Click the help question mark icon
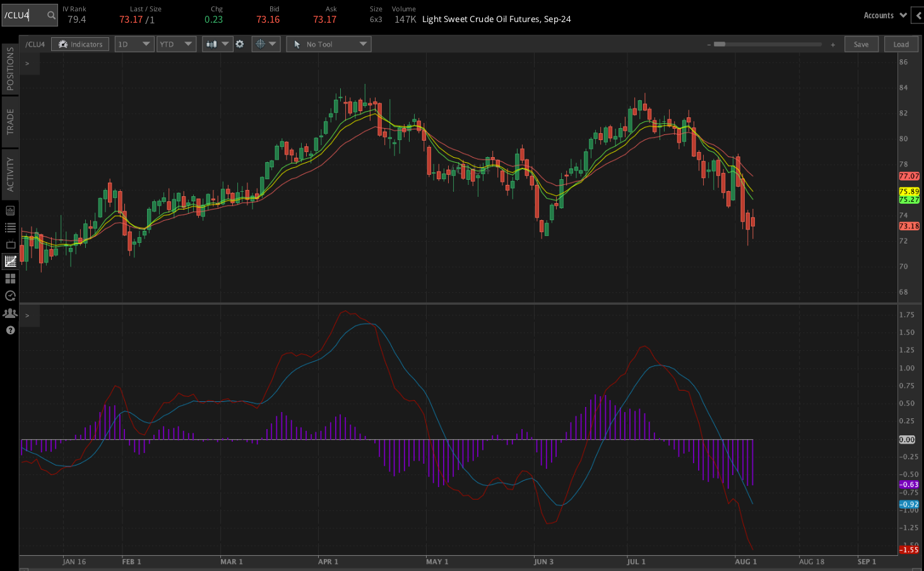The width and height of the screenshot is (924, 571). [10, 330]
